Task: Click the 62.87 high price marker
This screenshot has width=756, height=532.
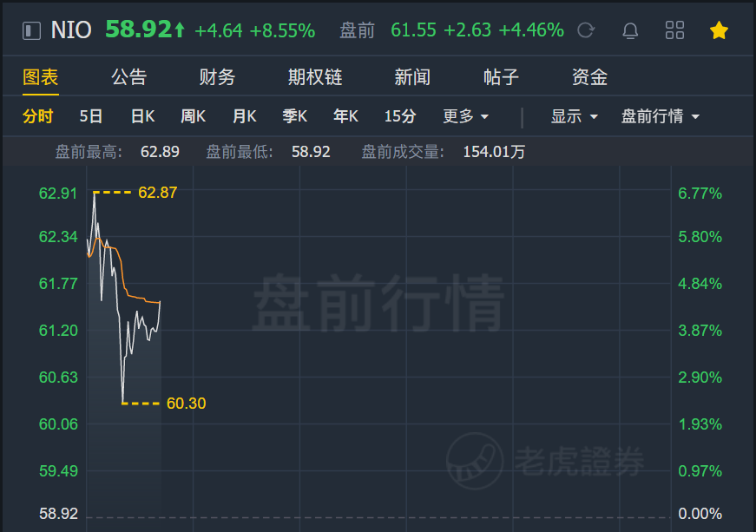Action: coord(157,193)
